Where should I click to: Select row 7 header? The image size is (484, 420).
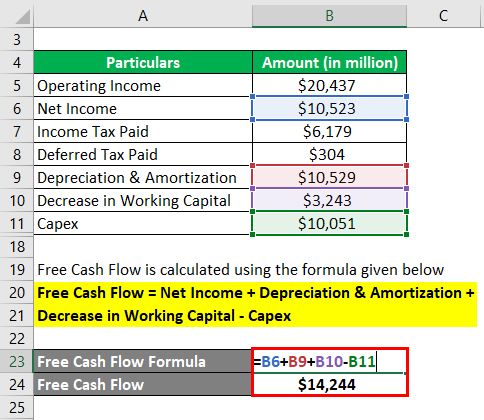click(x=17, y=131)
